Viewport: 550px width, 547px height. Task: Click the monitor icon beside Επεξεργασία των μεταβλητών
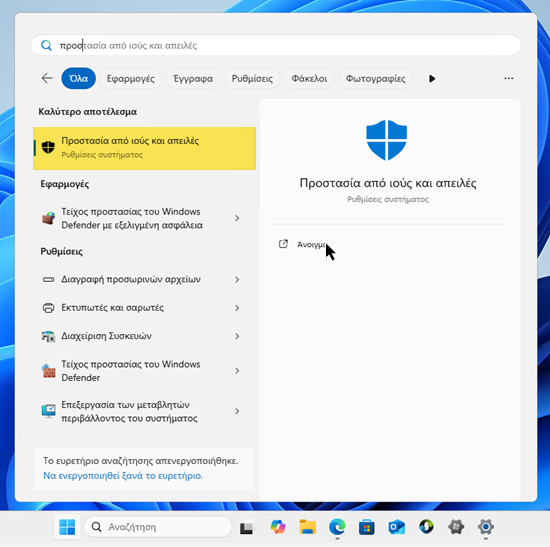click(x=48, y=411)
